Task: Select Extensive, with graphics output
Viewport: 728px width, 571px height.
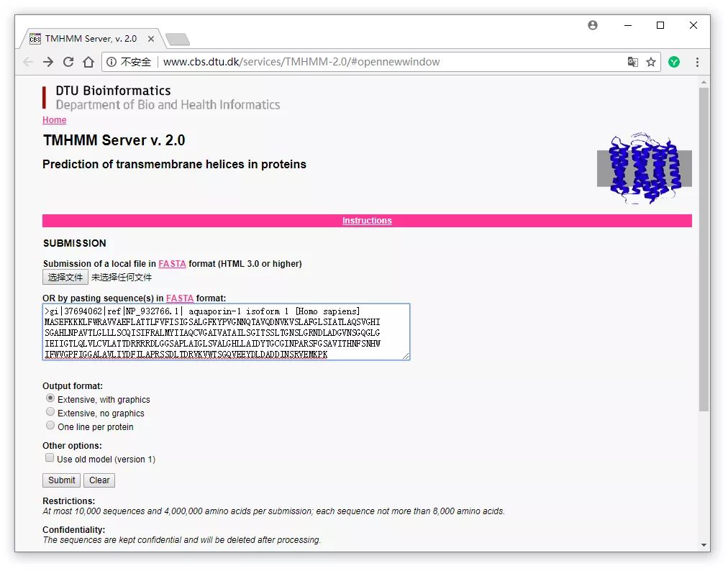Action: (x=50, y=398)
